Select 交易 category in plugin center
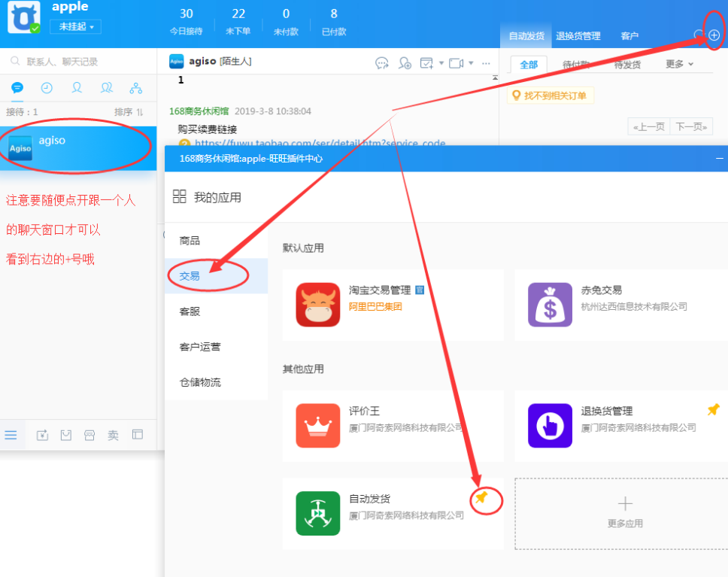Screen dimensions: 728x577 coord(217,276)
